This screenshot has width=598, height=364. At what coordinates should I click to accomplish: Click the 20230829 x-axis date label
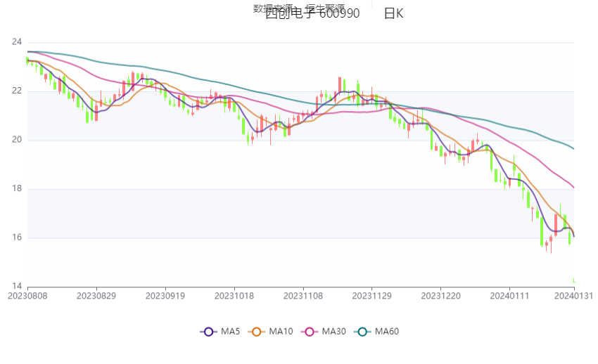[96, 296]
